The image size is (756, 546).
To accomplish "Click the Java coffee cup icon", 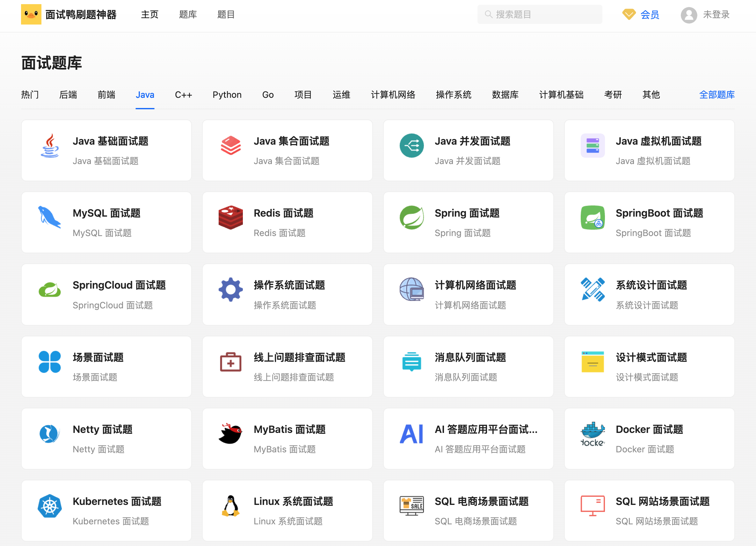I will tap(50, 146).
